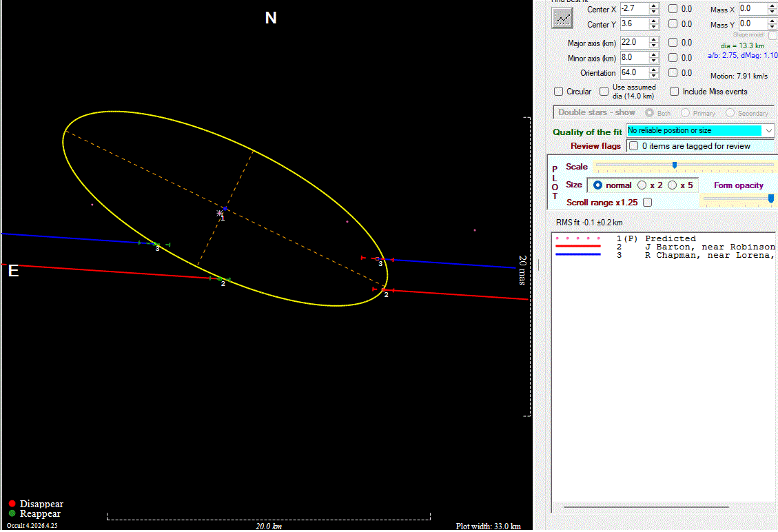The image size is (778, 532).
Task: Tick the fix checkbox beside Orientation
Action: tap(673, 72)
